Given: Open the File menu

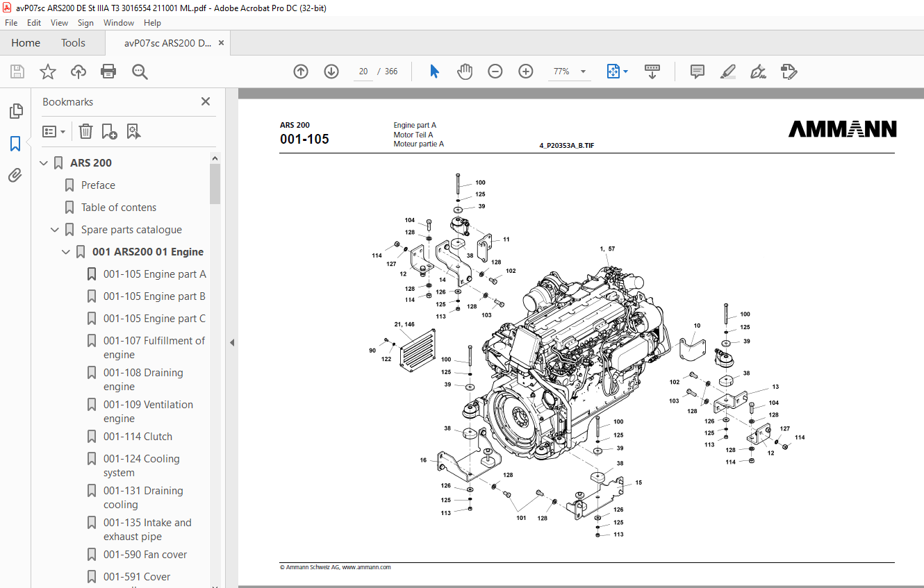Looking at the screenshot, I should pyautogui.click(x=11, y=23).
